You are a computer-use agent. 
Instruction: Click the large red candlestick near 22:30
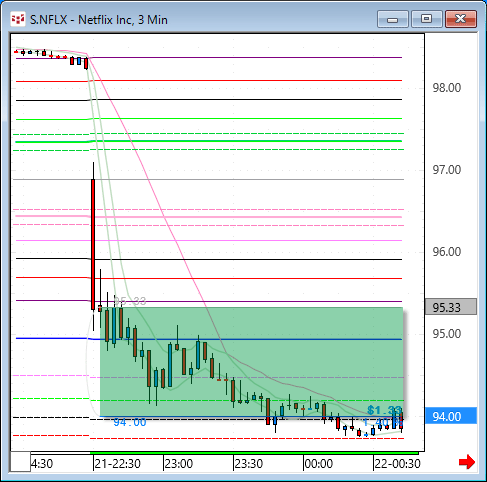point(93,244)
